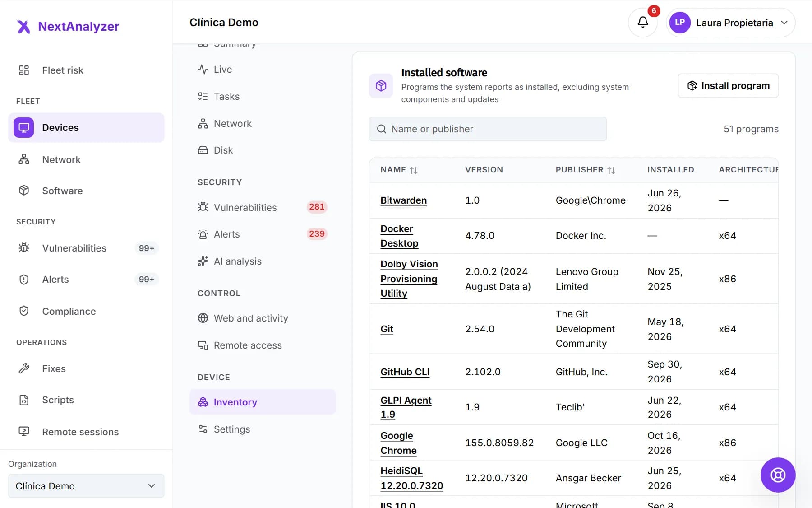Sort table by Name column arrows
The width and height of the screenshot is (812, 508).
coord(414,170)
